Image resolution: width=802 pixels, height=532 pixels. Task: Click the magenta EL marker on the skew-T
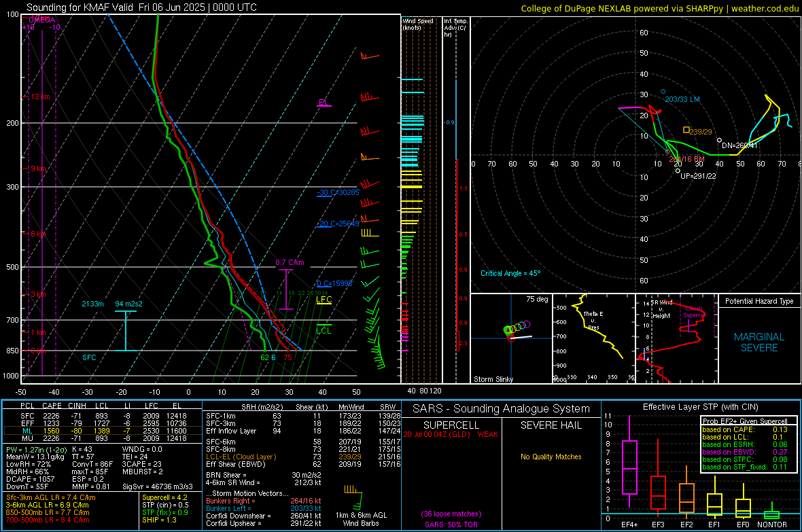(324, 103)
